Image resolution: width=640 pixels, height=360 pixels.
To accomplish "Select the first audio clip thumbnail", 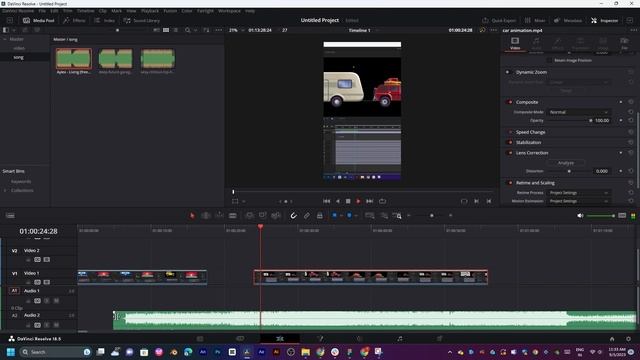I will 74,59.
